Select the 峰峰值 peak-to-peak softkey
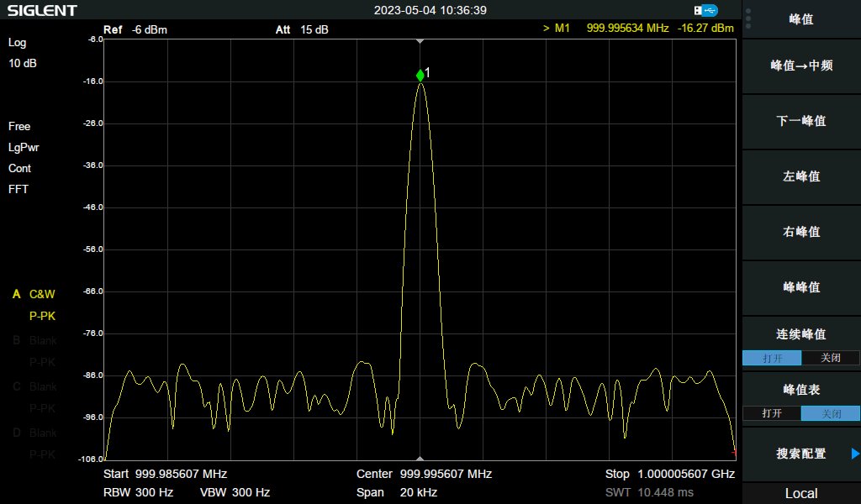This screenshot has width=861, height=504. pyautogui.click(x=801, y=287)
